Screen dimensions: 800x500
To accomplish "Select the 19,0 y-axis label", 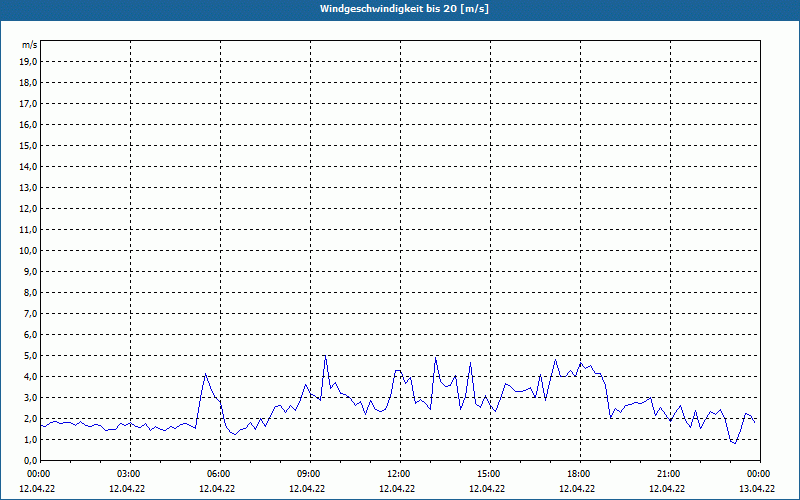I will click(x=28, y=62).
